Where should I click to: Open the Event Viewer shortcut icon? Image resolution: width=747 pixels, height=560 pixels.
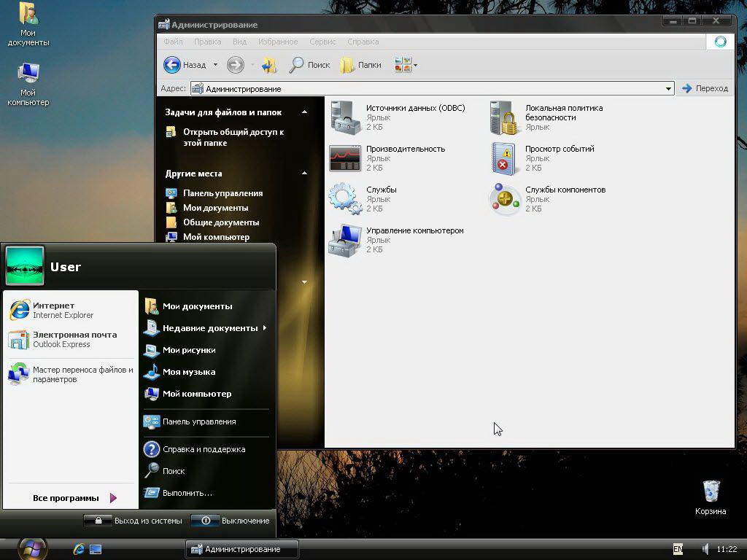click(505, 158)
